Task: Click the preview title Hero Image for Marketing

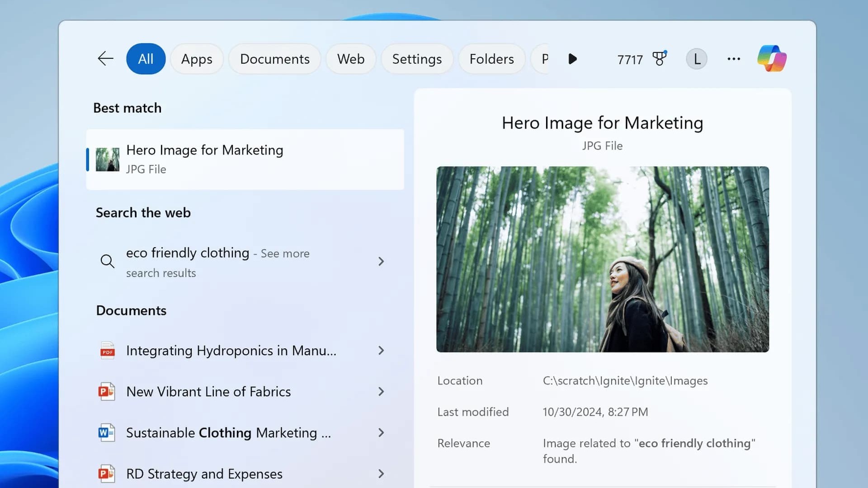Action: [x=603, y=123]
